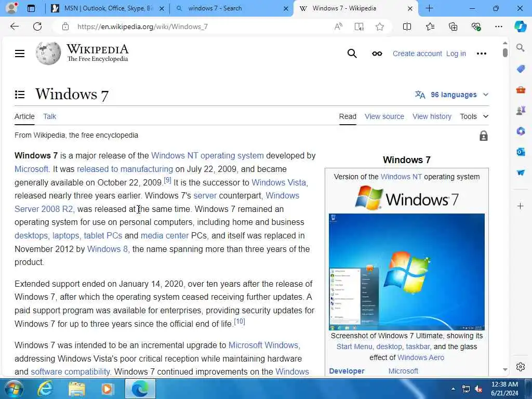
Task: Expand the 96 languages dropdown
Action: click(451, 95)
